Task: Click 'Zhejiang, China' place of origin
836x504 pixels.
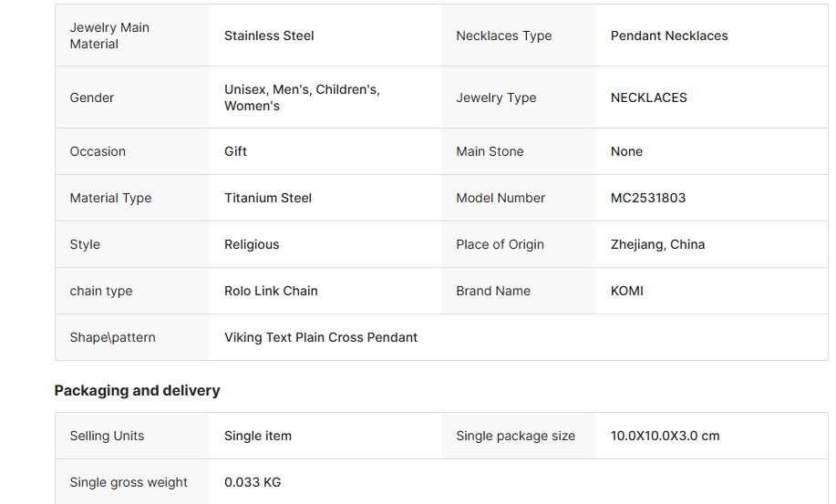Action: coord(657,244)
